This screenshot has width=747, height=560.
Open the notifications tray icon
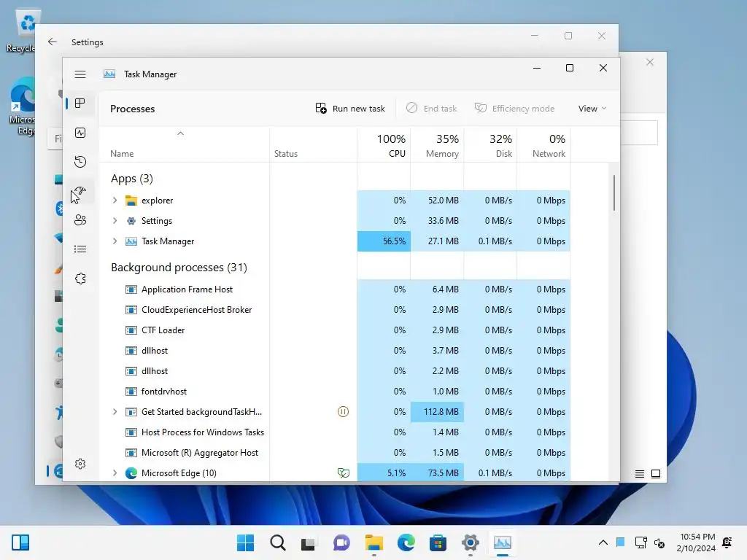(727, 542)
